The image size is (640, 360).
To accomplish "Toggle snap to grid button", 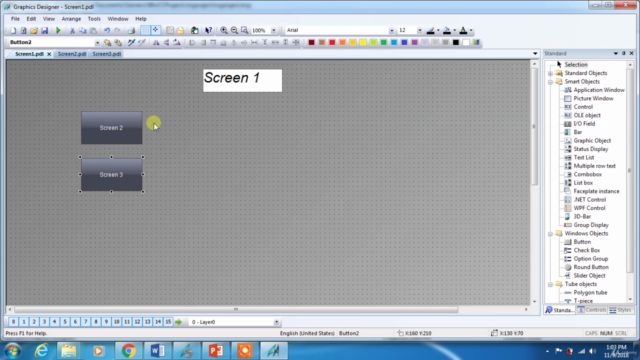I will [x=156, y=30].
